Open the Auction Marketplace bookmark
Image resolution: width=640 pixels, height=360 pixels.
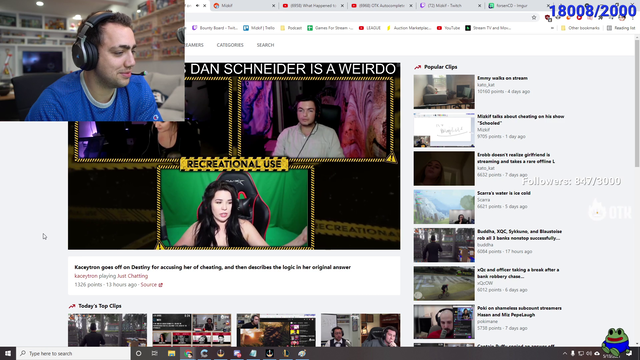[x=408, y=28]
